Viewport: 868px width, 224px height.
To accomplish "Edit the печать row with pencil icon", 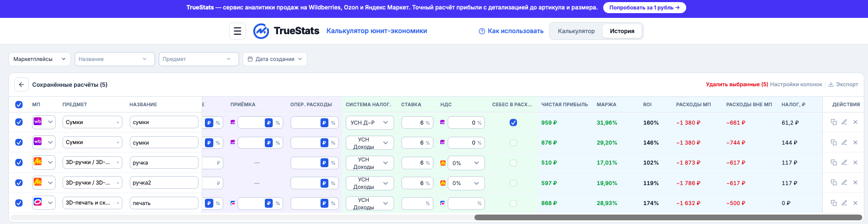I will (x=844, y=203).
